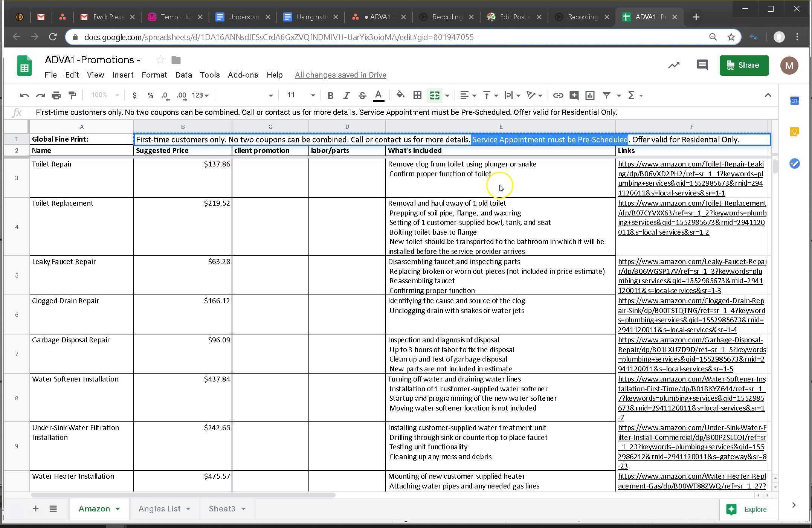The height and width of the screenshot is (528, 812).
Task: Toggle strikethrough formatting
Action: 362,95
